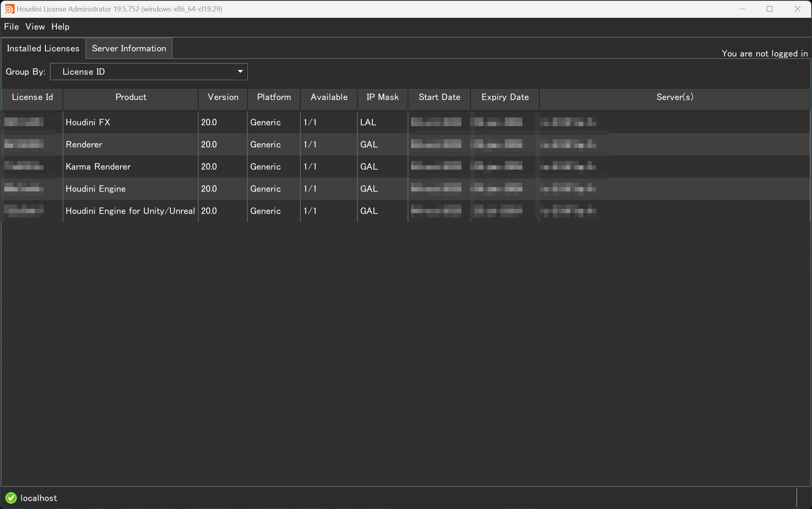Image resolution: width=812 pixels, height=509 pixels.
Task: Click the Houdini logo in the title bar
Action: pos(9,9)
